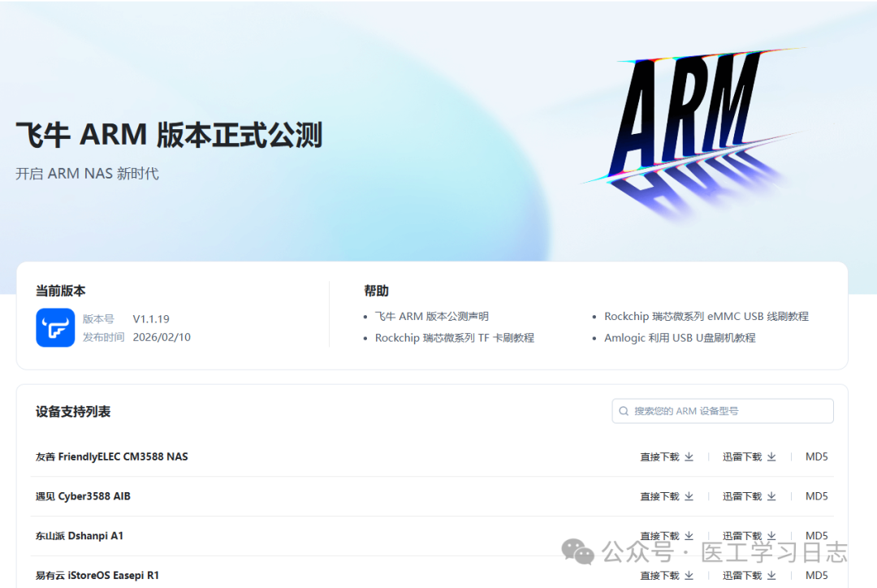The height and width of the screenshot is (588, 877).
Task: Open Rockchip eMMC USB 线刷教程 link
Action: [706, 316]
